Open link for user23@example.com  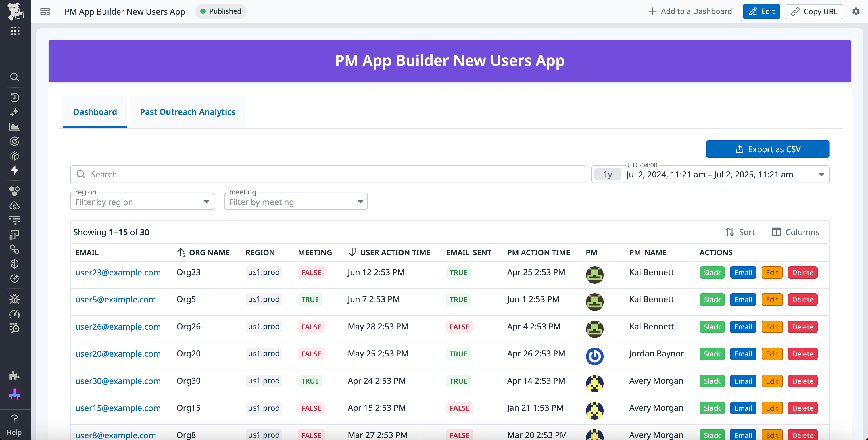pyautogui.click(x=118, y=272)
